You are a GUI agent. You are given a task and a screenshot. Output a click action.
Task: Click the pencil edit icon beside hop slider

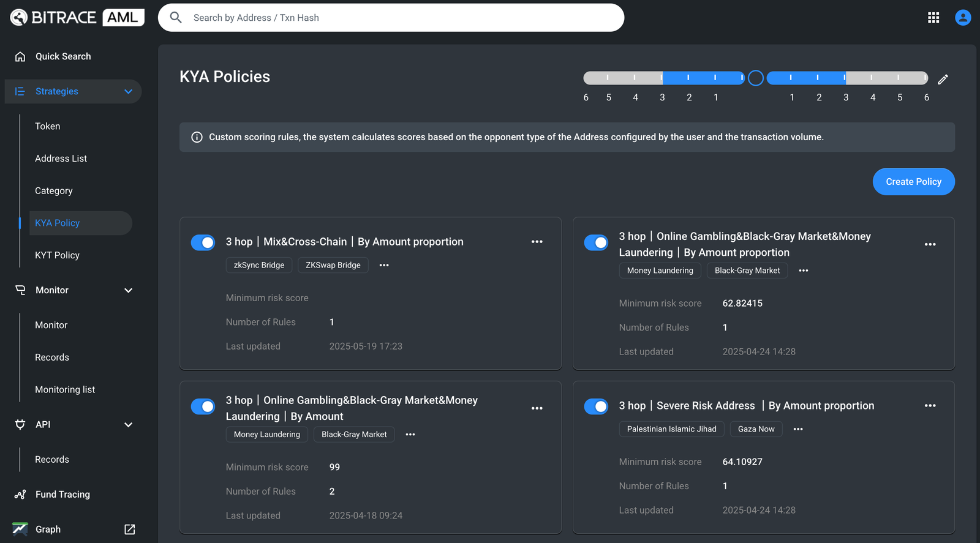[x=943, y=79]
